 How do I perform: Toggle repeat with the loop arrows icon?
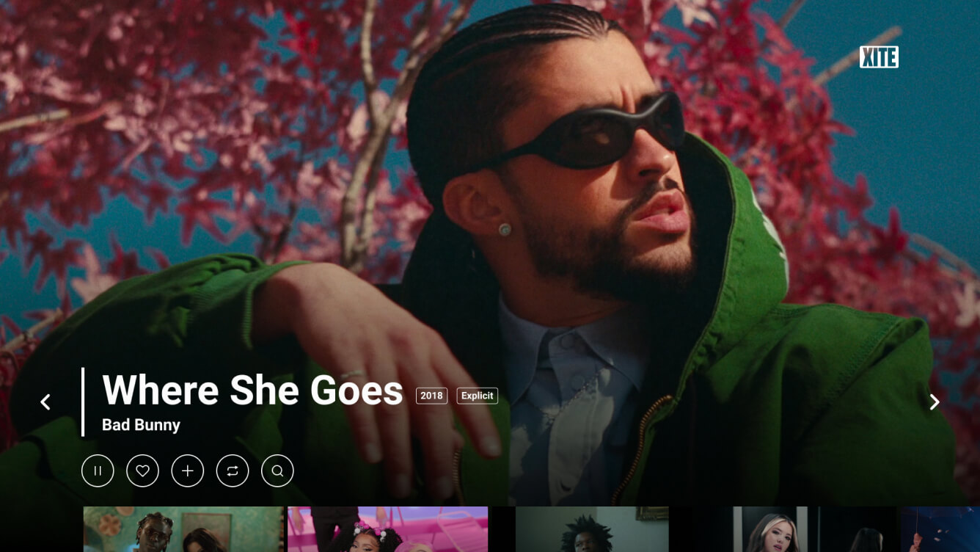[x=233, y=471]
